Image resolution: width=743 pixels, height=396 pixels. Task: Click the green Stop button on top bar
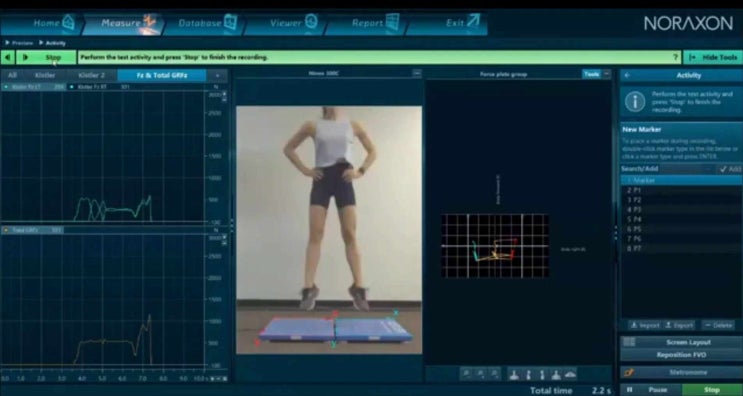[46, 57]
